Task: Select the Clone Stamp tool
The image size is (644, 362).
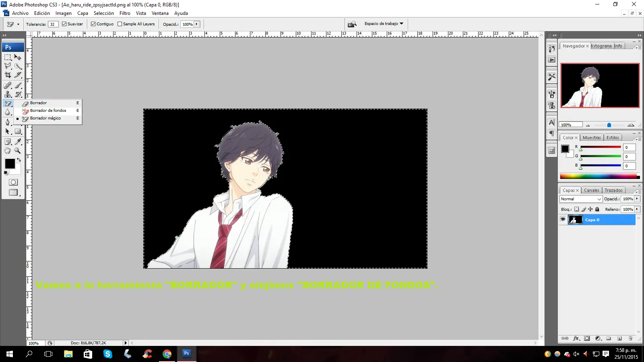Action: [x=8, y=95]
